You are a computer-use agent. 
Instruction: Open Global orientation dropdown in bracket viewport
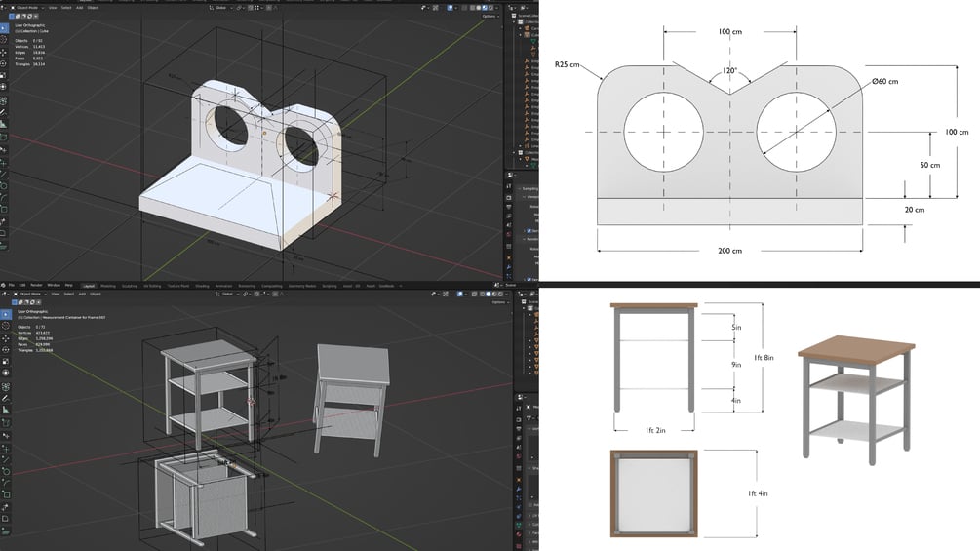pos(220,8)
